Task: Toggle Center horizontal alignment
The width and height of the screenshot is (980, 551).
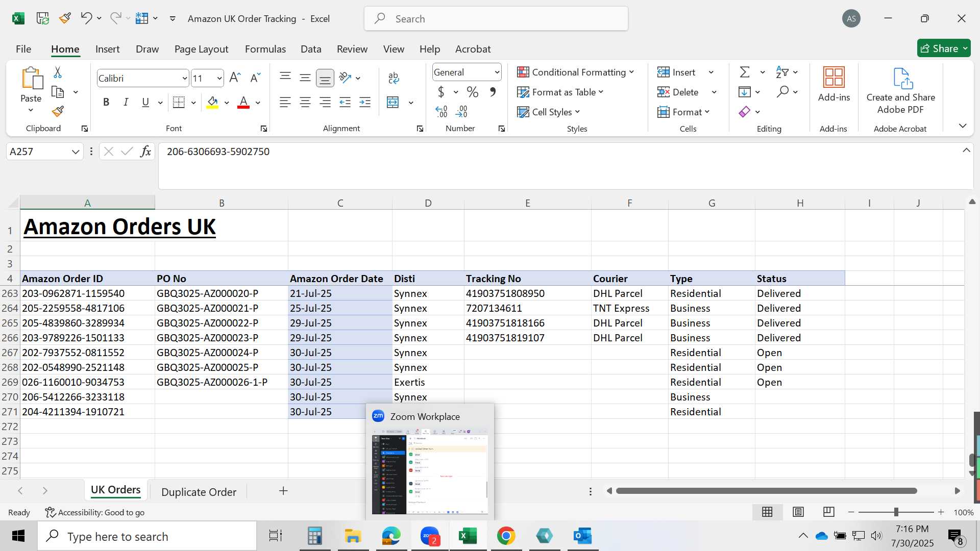Action: coord(305,103)
